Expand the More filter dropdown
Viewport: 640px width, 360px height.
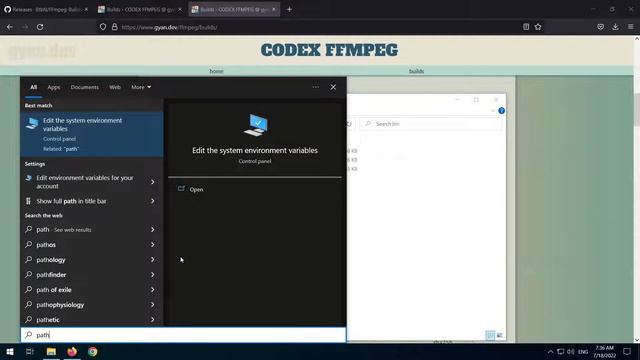pos(141,87)
